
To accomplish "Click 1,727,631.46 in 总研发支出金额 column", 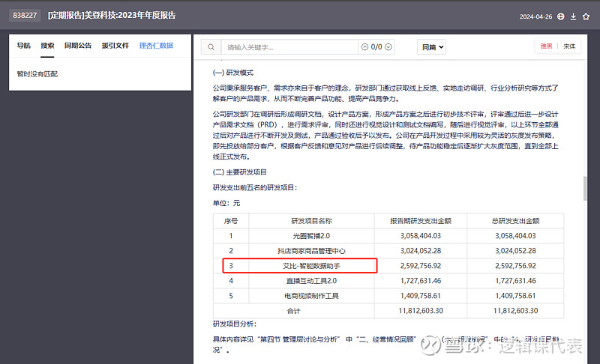I will tap(515, 281).
